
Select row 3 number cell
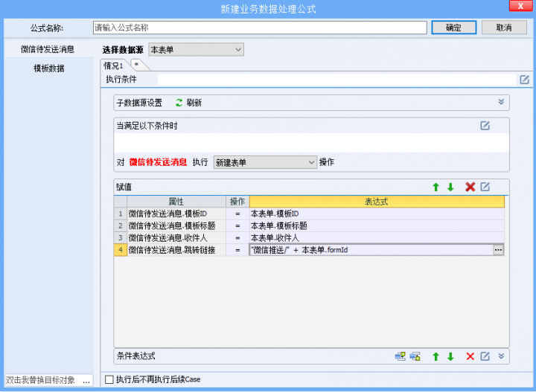(121, 238)
